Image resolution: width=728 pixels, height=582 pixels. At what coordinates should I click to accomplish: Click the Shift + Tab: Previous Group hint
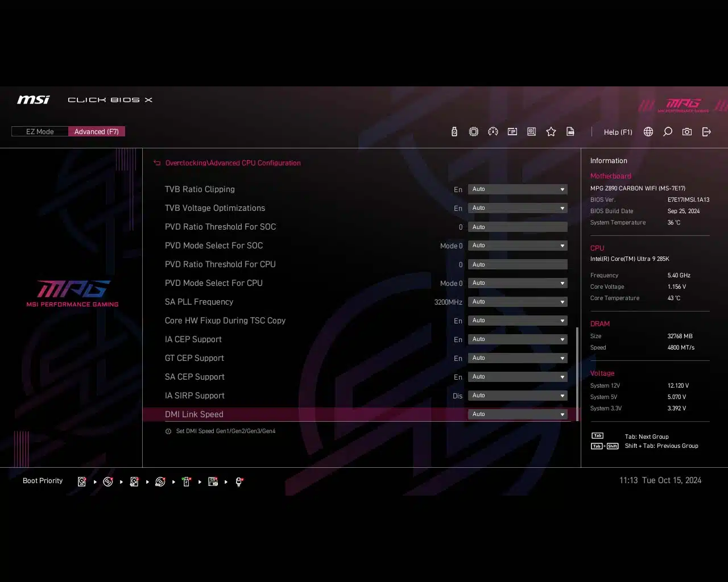coord(661,446)
